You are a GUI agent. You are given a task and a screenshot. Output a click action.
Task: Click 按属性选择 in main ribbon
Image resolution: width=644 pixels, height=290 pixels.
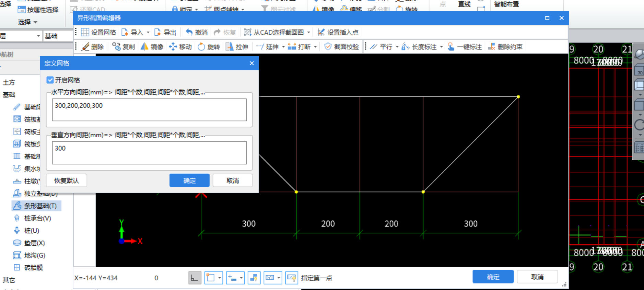pyautogui.click(x=38, y=10)
